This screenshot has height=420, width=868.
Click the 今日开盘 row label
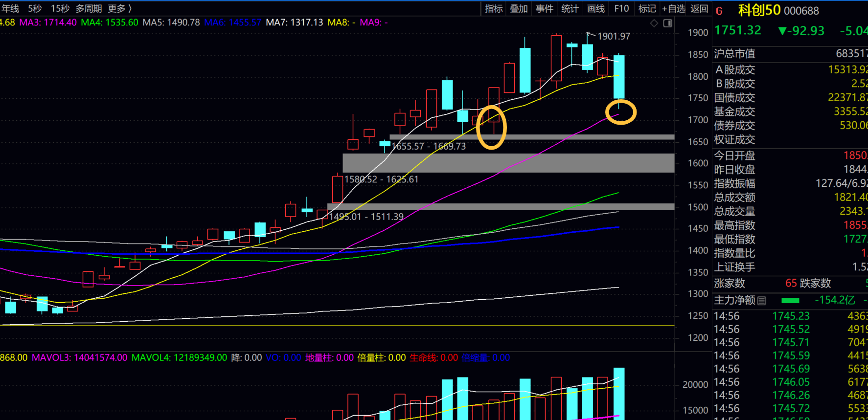[734, 156]
